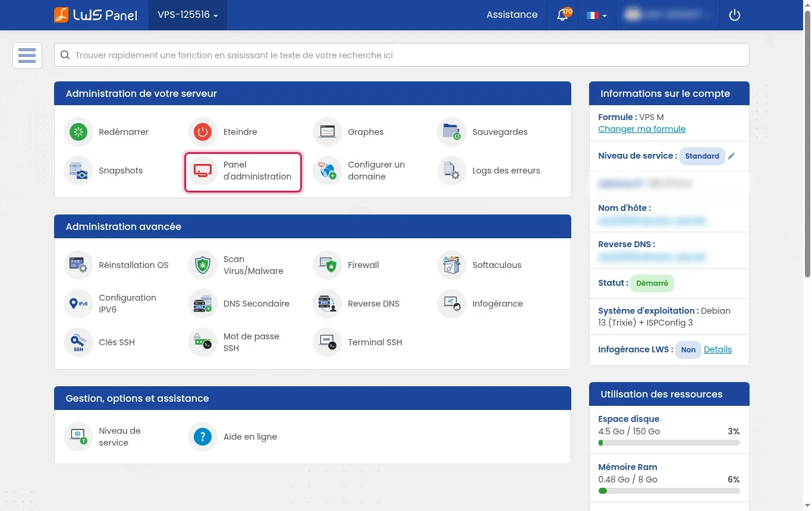Open the Sauvegardes backups icon
812x511 pixels.
coord(452,132)
